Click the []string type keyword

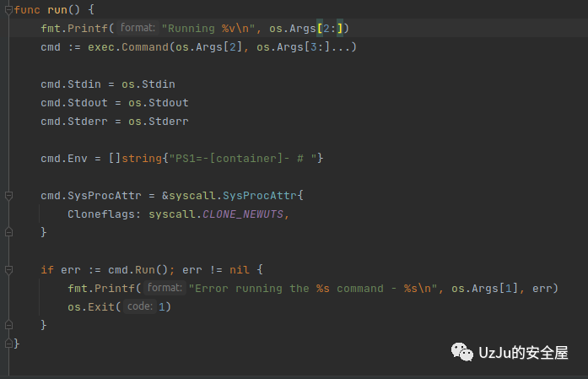point(135,159)
